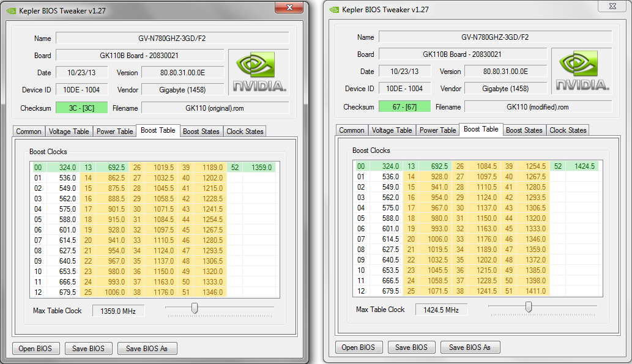Click Max Table Clock slider handle at 1424.5 MHz
This screenshot has height=364, width=632.
coord(529,307)
